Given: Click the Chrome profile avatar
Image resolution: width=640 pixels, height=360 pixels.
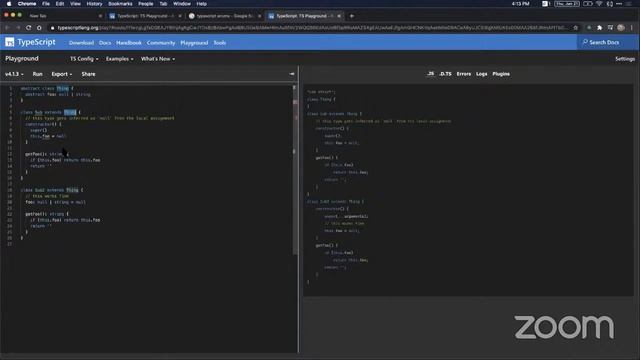Looking at the screenshot, I should [621, 28].
